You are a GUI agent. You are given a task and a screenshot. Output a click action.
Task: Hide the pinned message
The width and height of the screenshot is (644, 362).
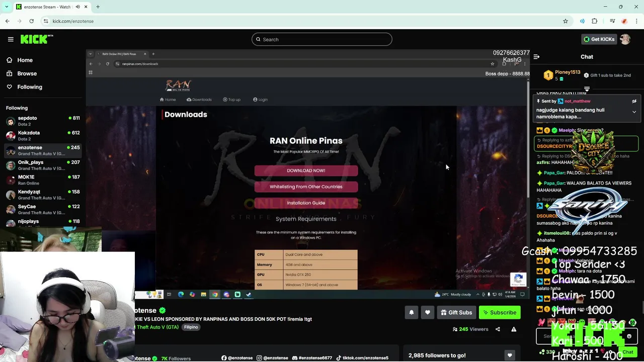634,101
